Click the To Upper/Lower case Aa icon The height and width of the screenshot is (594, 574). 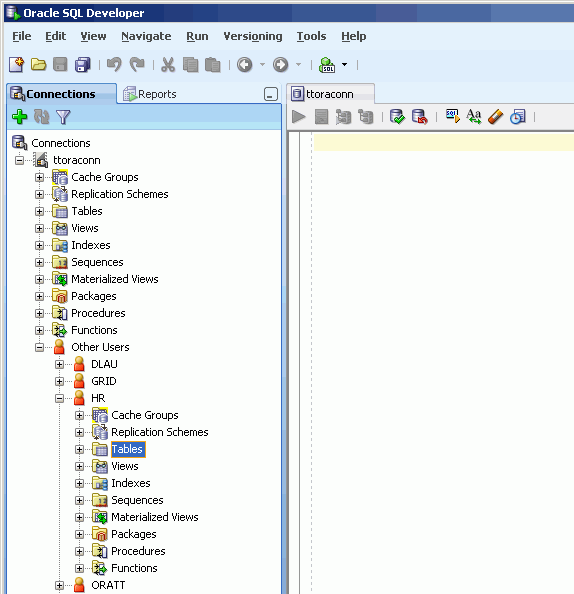pos(474,117)
